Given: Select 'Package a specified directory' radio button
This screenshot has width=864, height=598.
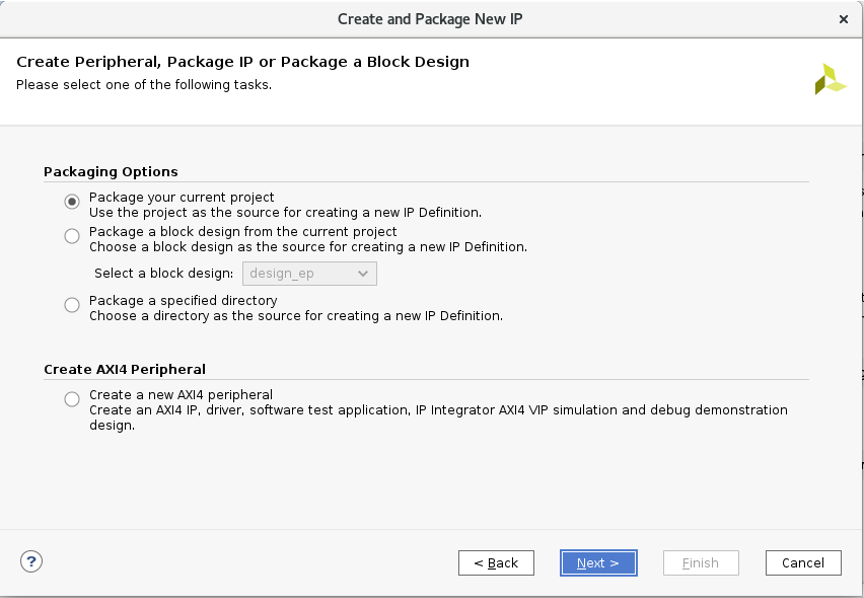Looking at the screenshot, I should pos(72,305).
